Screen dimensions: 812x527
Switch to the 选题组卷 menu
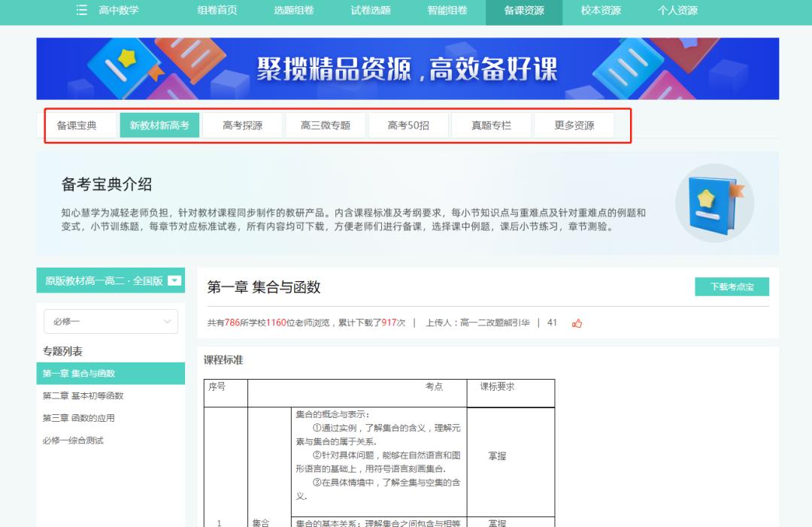click(x=292, y=12)
